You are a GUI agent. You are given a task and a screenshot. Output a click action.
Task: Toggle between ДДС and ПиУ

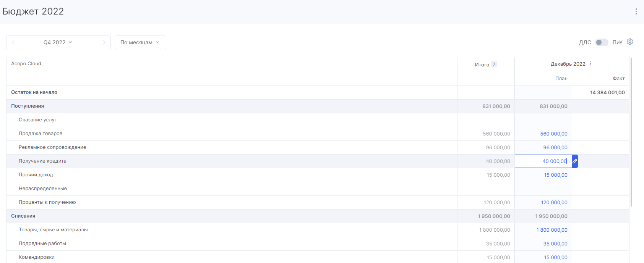[602, 42]
